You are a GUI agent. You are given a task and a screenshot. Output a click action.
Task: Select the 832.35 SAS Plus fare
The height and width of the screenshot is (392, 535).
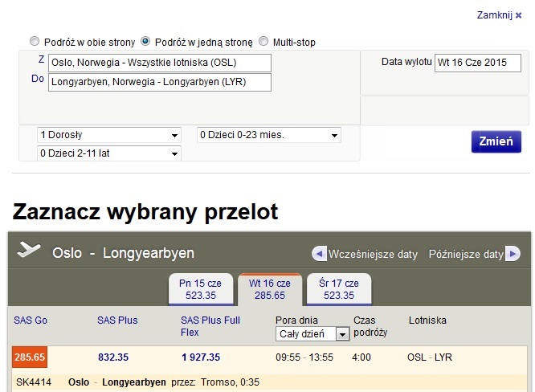tap(113, 357)
